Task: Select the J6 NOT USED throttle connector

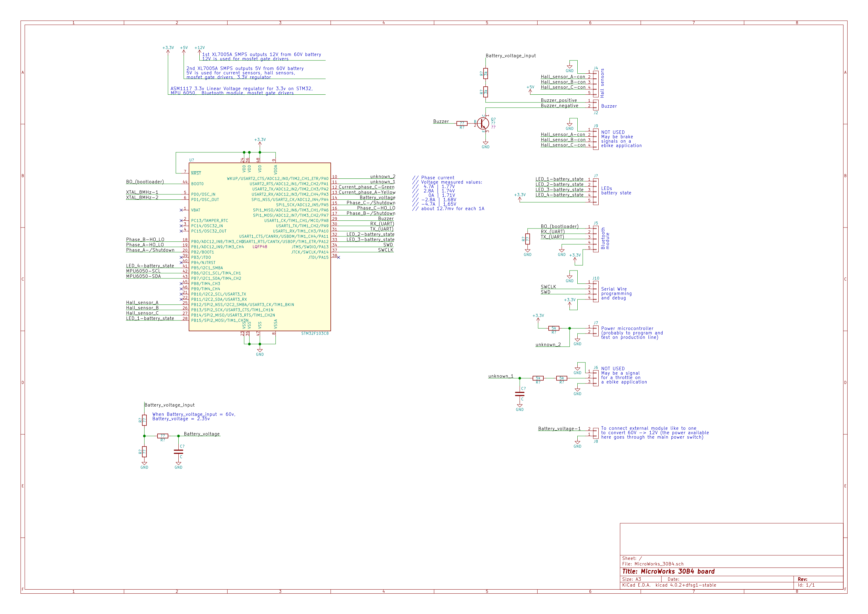Action: click(x=595, y=378)
